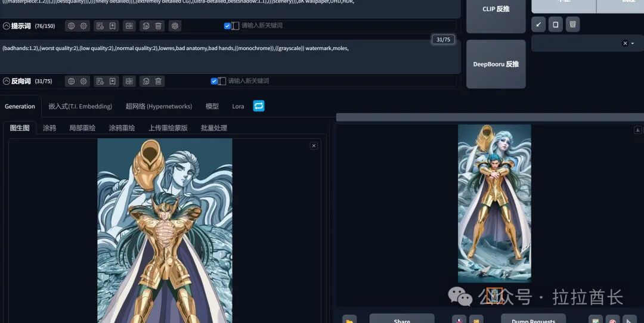Select the 图生图 sub-tab
This screenshot has width=644, height=323.
click(x=20, y=128)
